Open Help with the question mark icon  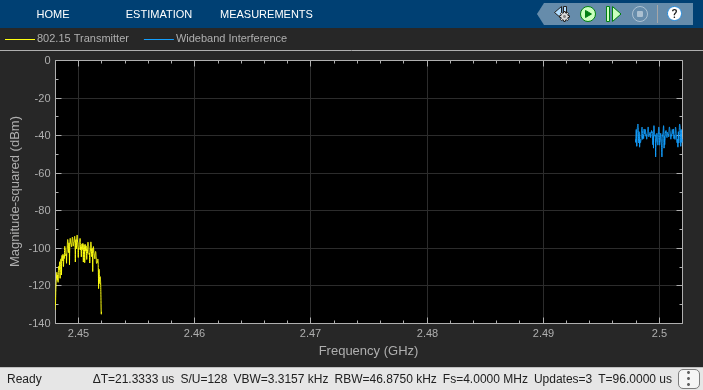click(x=674, y=14)
